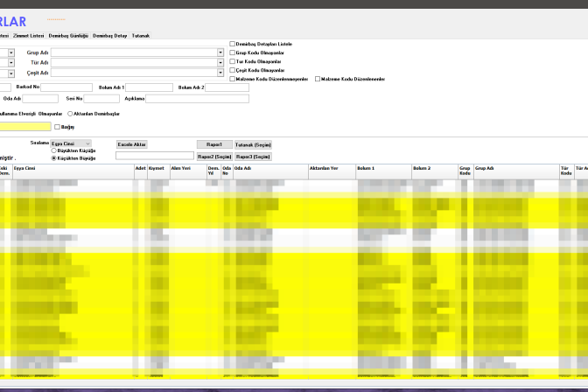
Task: Open the Zimmet Listesi tab
Action: (x=29, y=36)
